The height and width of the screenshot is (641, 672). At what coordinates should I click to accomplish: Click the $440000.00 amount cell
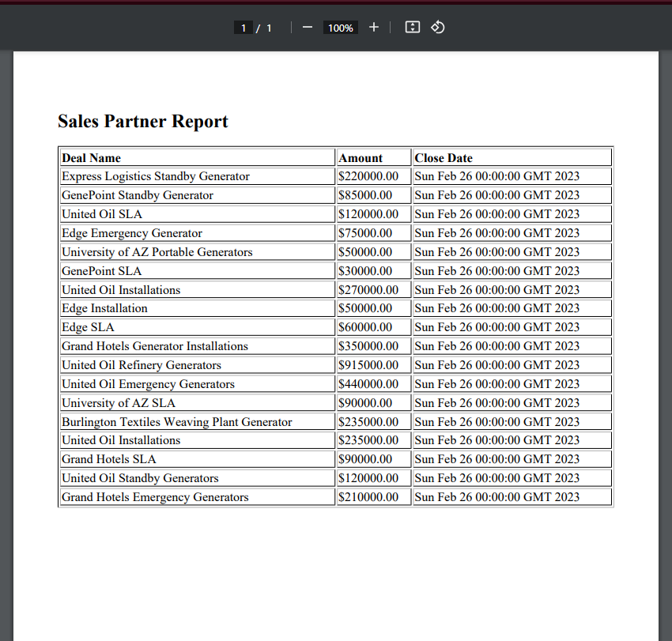click(x=374, y=383)
